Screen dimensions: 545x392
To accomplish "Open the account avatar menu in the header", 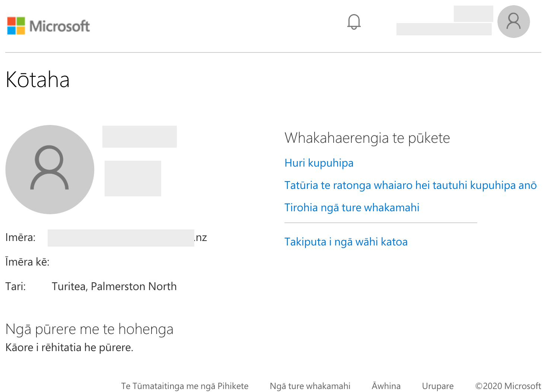I will tap(513, 22).
